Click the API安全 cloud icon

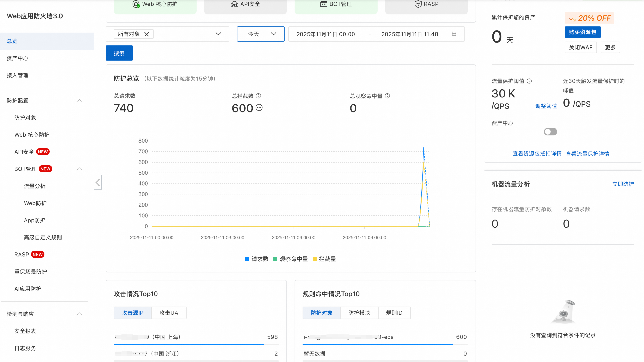(234, 4)
